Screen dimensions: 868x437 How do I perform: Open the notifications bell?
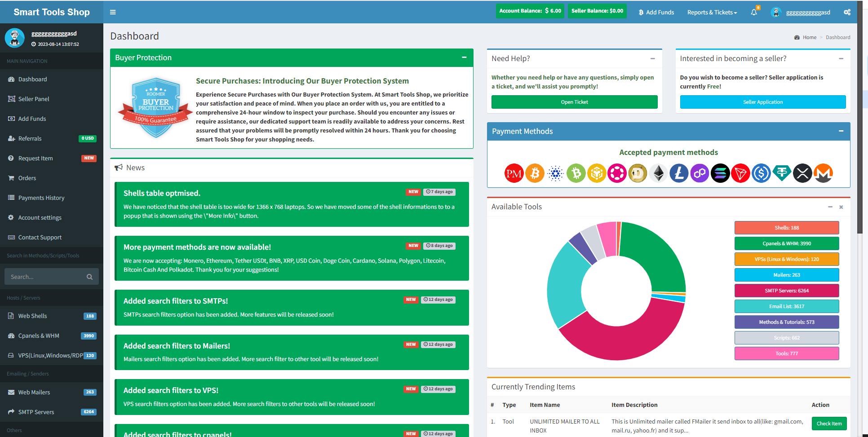pyautogui.click(x=754, y=12)
